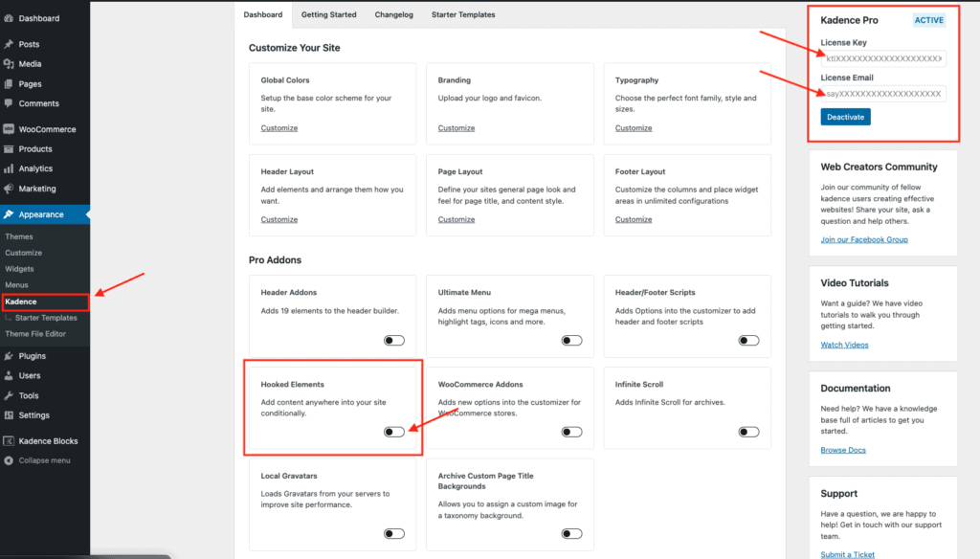Toggle the WooCommerce Addons switch
Viewport: 980px width, 559px height.
[572, 432]
